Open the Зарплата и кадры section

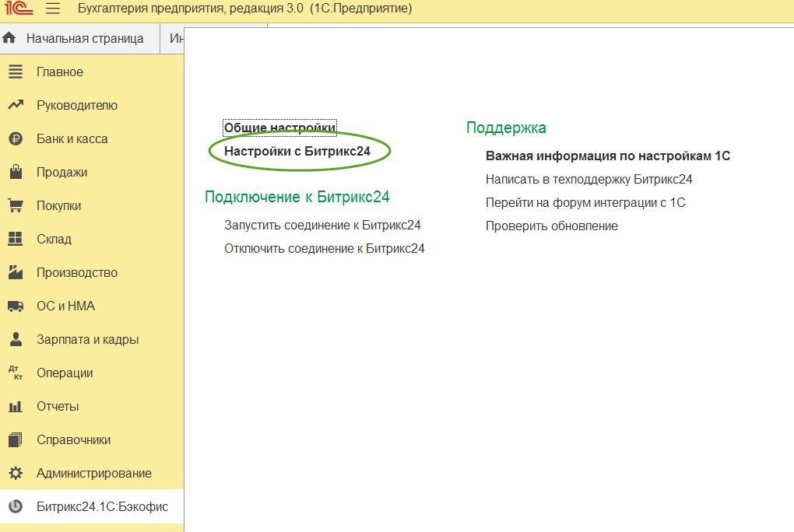click(92, 339)
